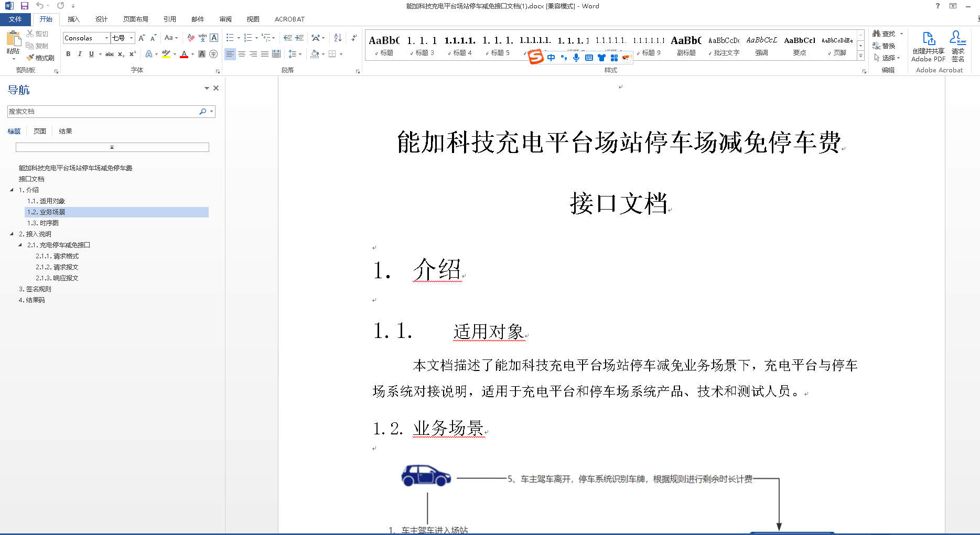Click the 搜索文档 search input field
Viewport: 980px width, 535px height.
point(102,112)
